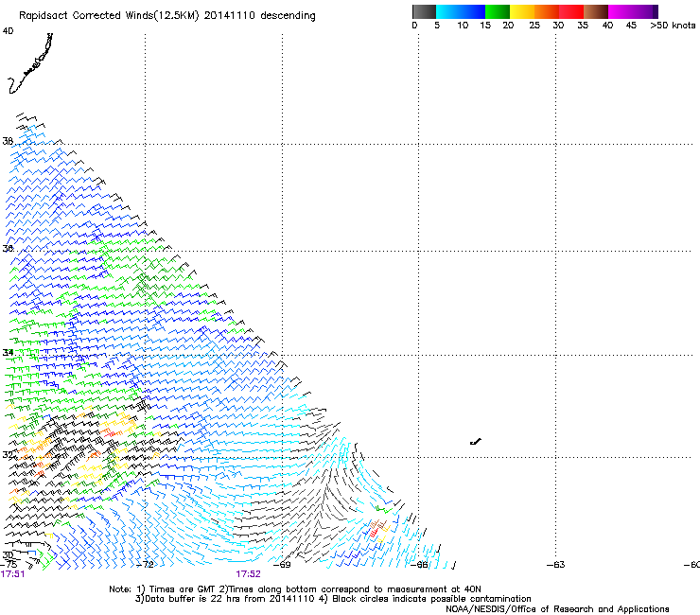Image resolution: width=700 pixels, height=615 pixels.
Task: Click the latitude axis label "38"
Action: tap(8, 141)
